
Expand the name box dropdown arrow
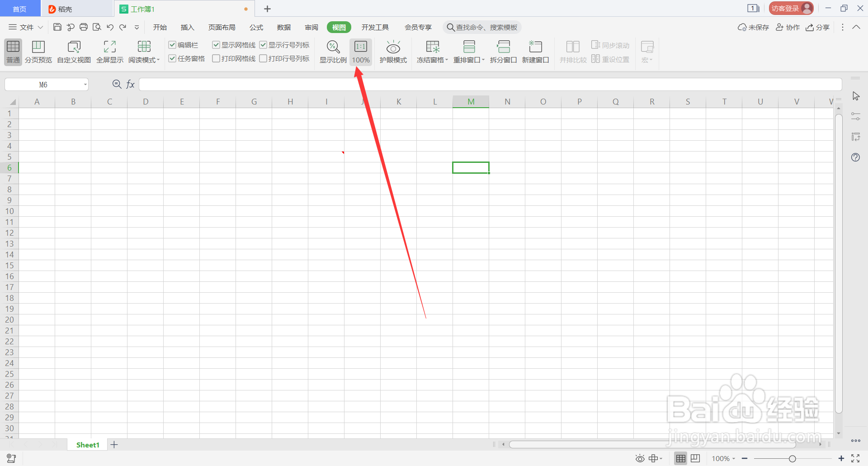click(85, 85)
